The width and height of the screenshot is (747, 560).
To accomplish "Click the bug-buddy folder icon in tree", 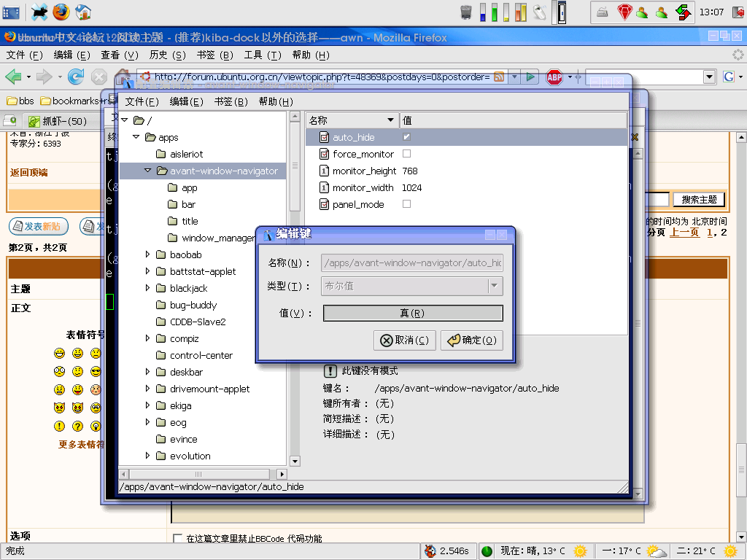I will click(x=161, y=306).
